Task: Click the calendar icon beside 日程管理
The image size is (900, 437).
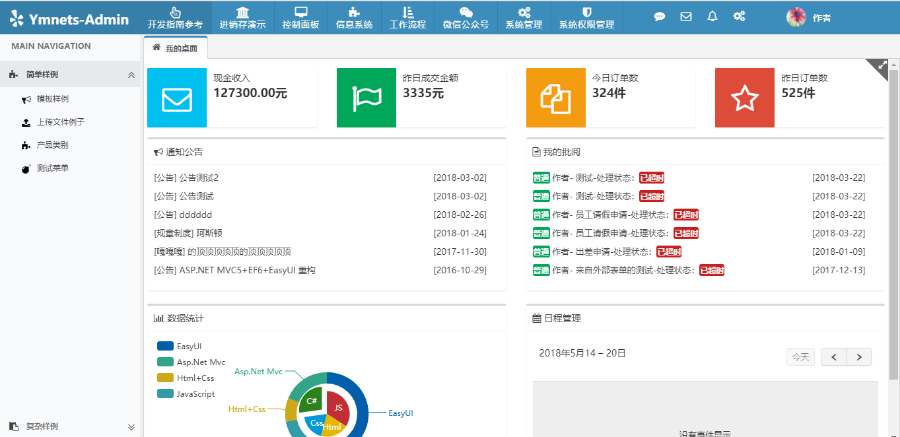Action: 537,318
